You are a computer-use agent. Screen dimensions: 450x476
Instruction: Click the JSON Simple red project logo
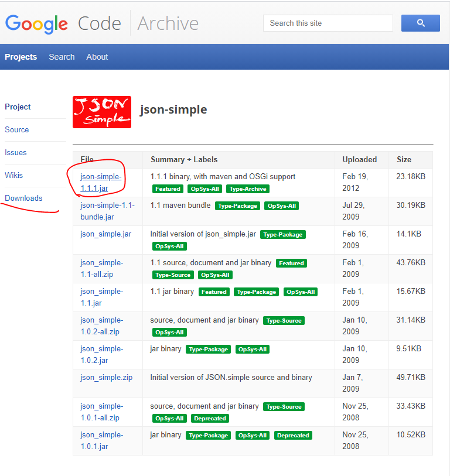[x=102, y=112]
